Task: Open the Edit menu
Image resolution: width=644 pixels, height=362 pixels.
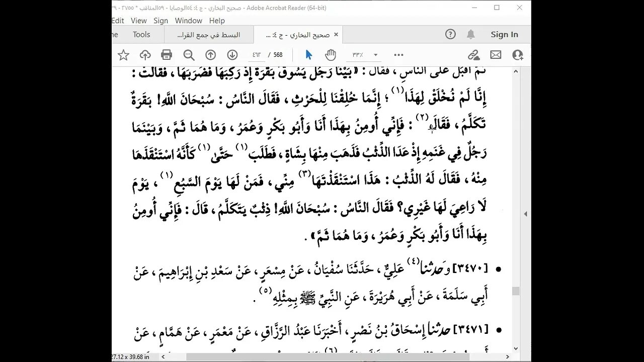Action: [x=118, y=21]
